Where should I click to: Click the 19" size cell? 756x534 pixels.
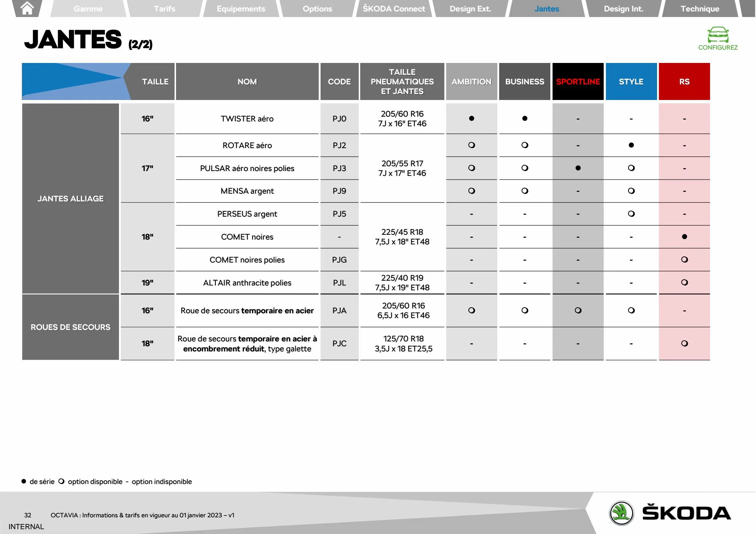(x=147, y=283)
